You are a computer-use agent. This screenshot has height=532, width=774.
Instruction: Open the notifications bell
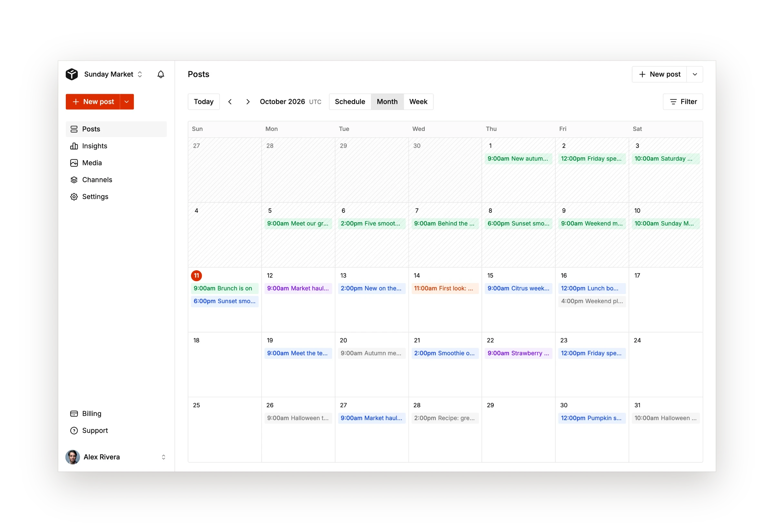point(161,74)
